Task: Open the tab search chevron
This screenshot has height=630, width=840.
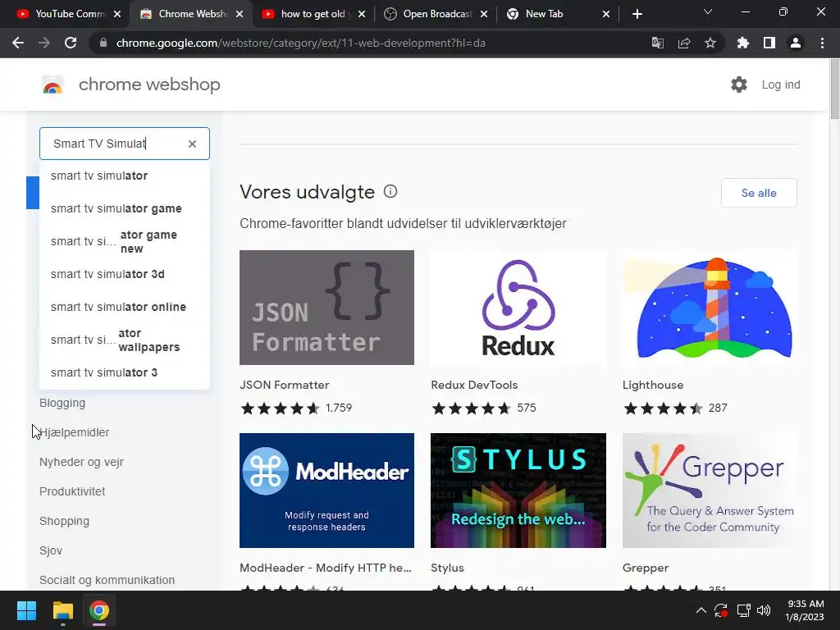Action: (x=708, y=11)
